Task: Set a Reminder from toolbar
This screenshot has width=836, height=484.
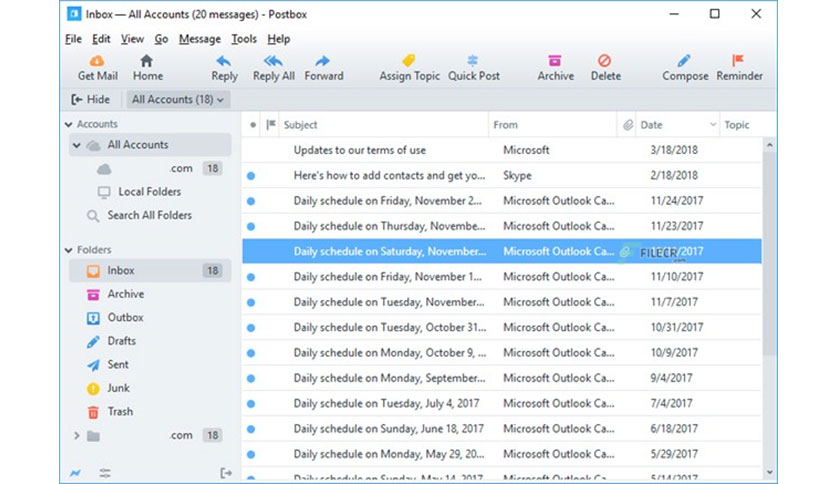Action: (x=739, y=68)
